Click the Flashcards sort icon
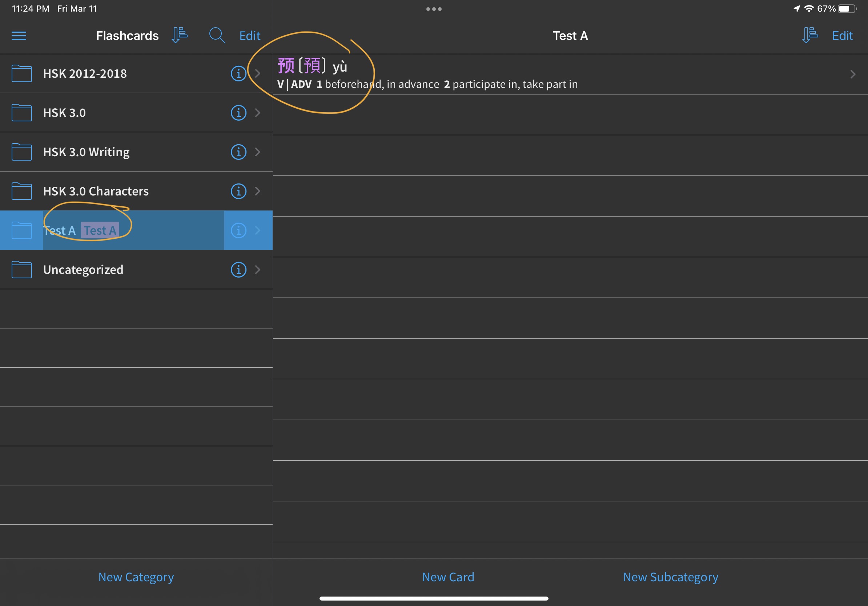 (180, 35)
